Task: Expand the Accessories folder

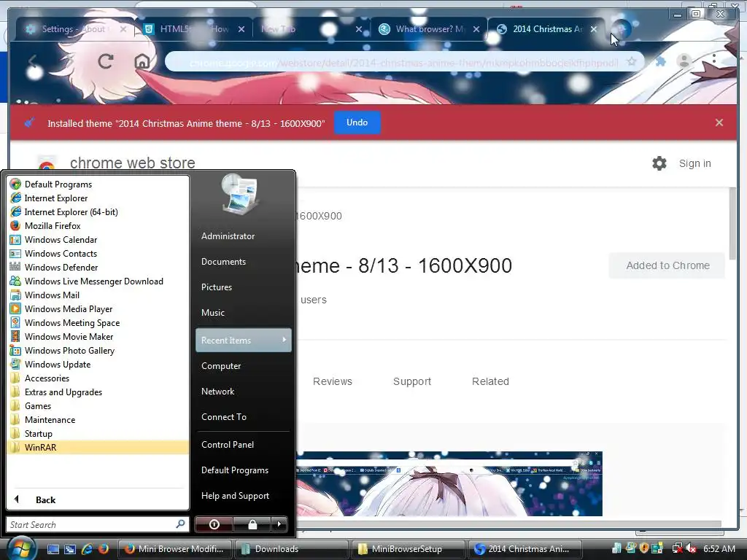Action: coord(47,378)
